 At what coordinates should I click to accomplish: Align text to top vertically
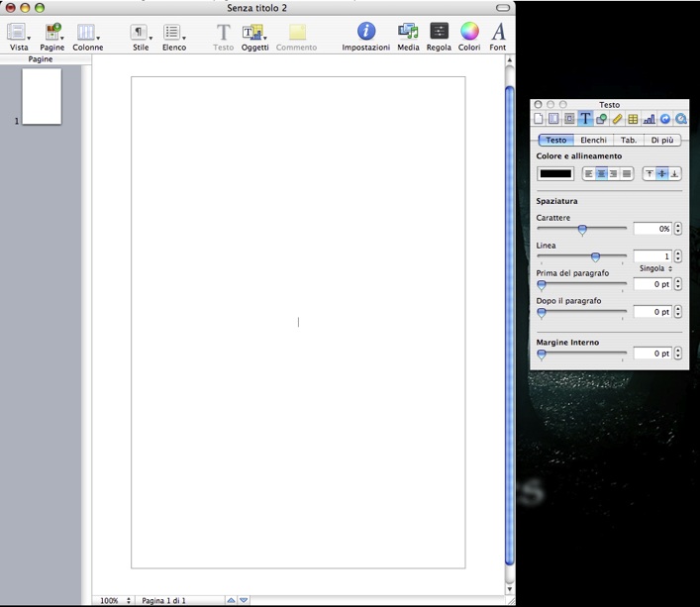[650, 173]
